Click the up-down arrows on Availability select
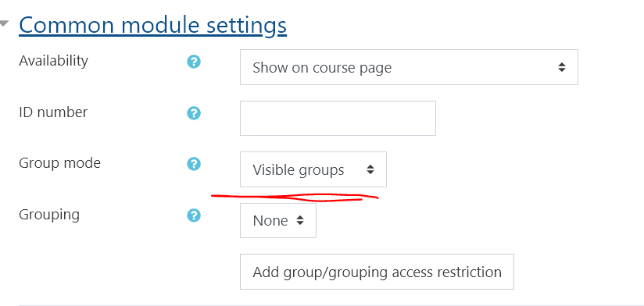 pos(562,67)
